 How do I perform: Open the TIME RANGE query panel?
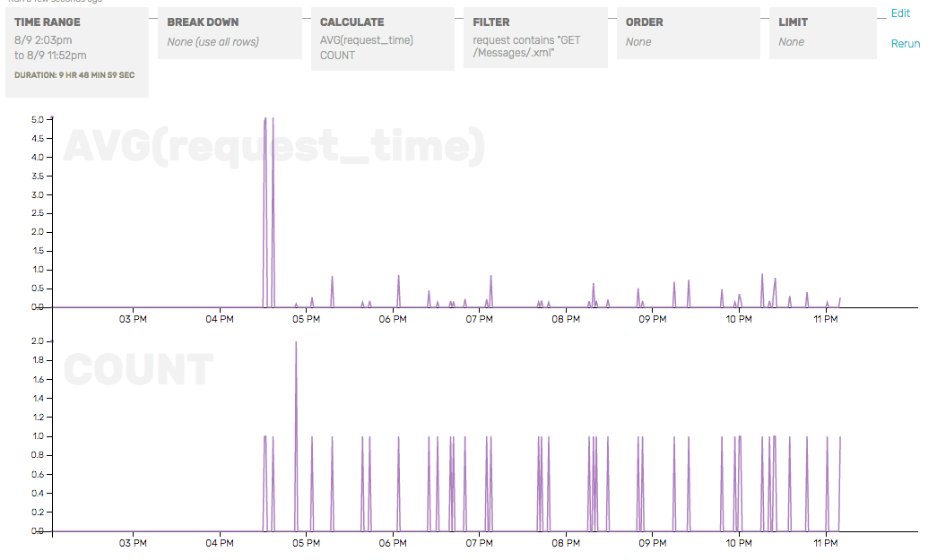click(49, 22)
